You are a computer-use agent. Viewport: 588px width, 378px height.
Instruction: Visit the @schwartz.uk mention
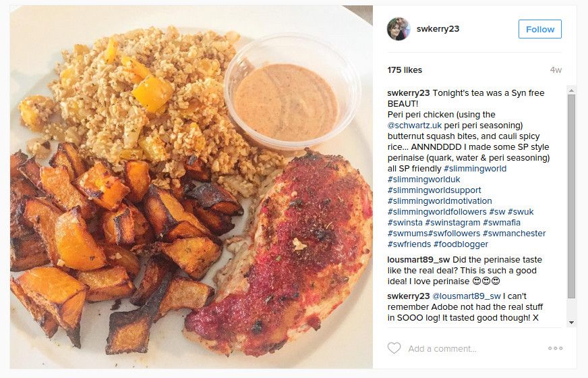click(415, 126)
